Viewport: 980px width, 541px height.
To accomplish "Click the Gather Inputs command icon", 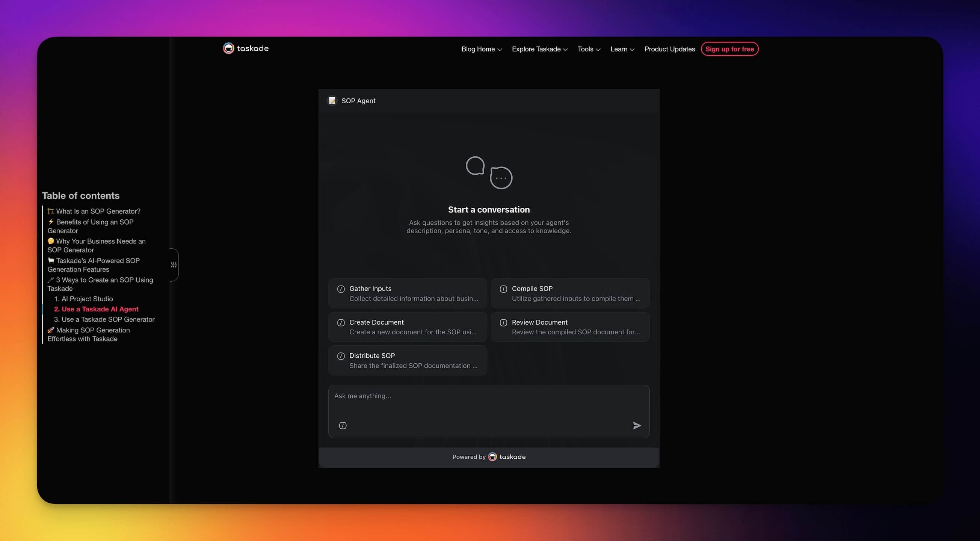I will point(341,289).
